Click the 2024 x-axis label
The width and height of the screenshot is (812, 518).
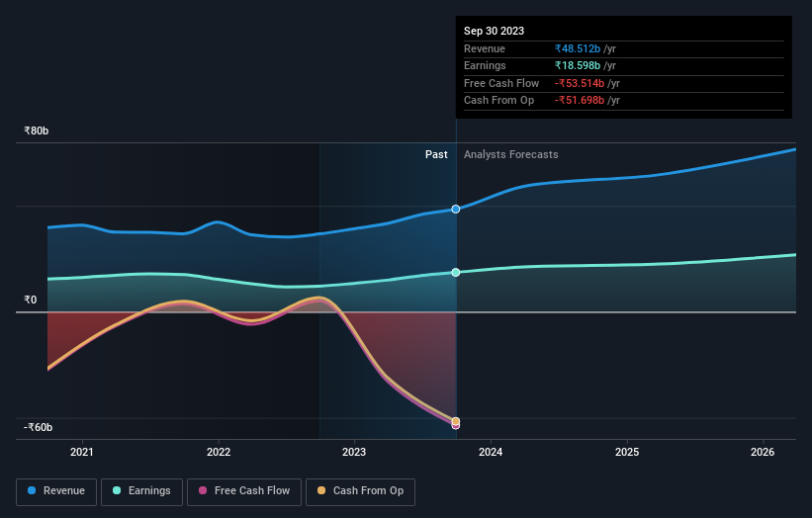tap(491, 452)
